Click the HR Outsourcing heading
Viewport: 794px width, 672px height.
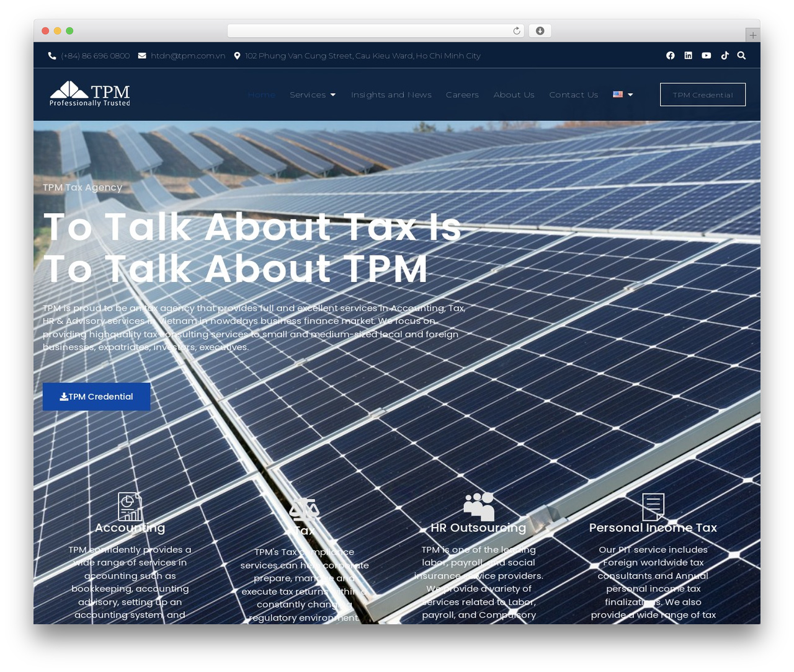coord(478,528)
